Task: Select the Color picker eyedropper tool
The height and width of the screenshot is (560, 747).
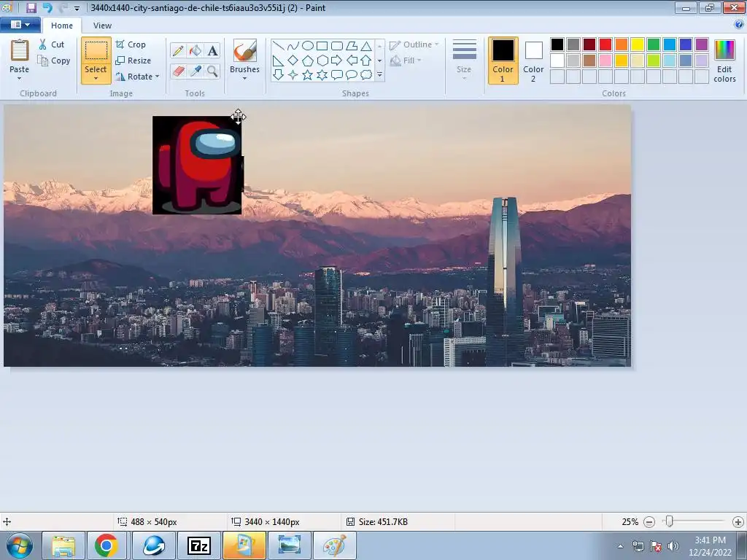Action: [x=196, y=71]
